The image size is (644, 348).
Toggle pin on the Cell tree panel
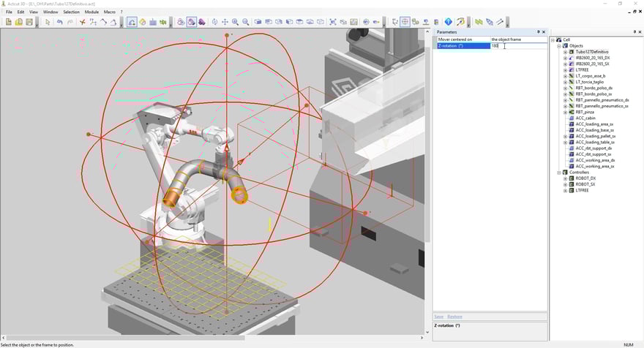pyautogui.click(x=634, y=32)
